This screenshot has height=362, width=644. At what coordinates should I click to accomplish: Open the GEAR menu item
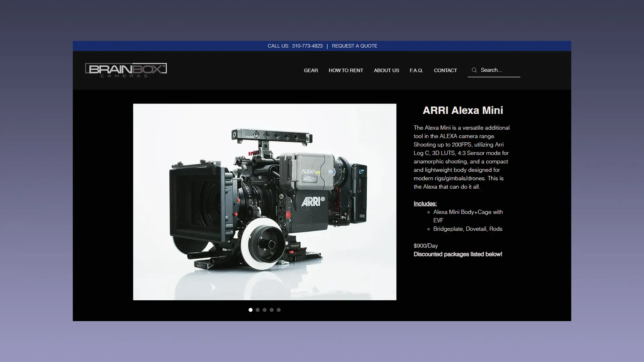pyautogui.click(x=311, y=70)
